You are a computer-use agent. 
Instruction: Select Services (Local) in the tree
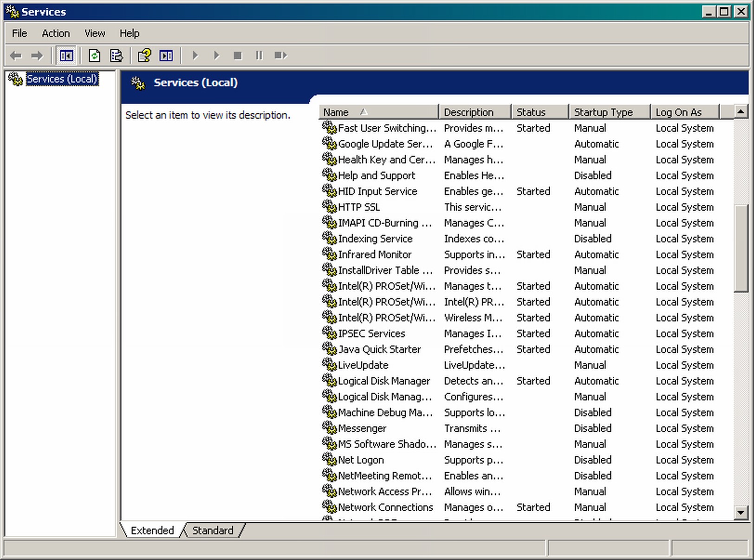62,79
